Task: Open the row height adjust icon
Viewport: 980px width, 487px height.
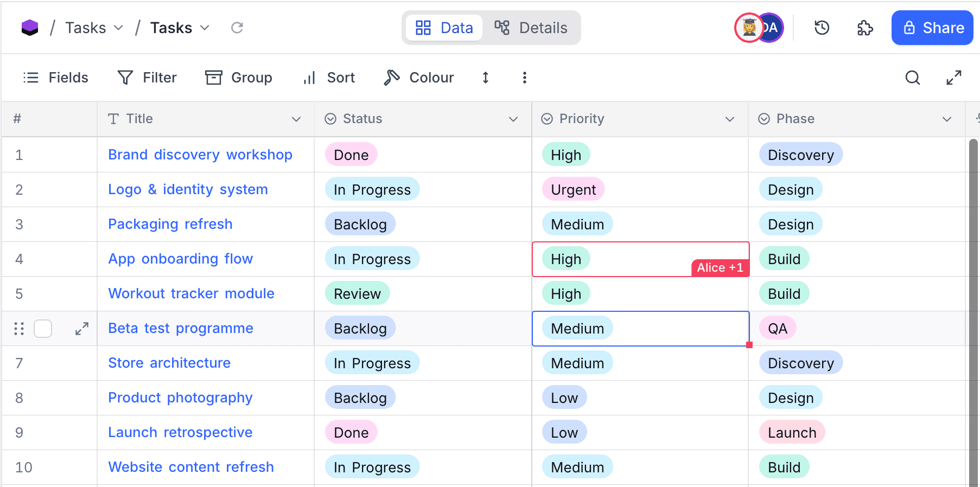Action: pyautogui.click(x=486, y=78)
